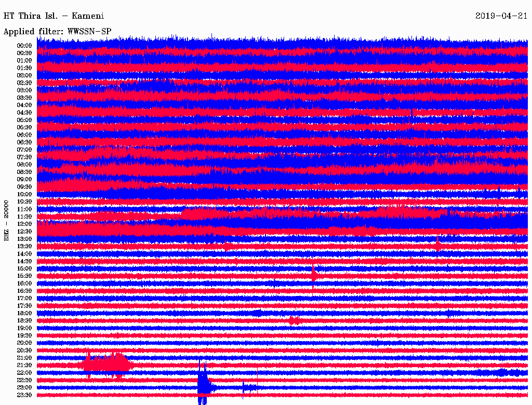Click the 02:30 time label
Image resolution: width=532 pixels, height=405 pixels.
click(x=24, y=83)
